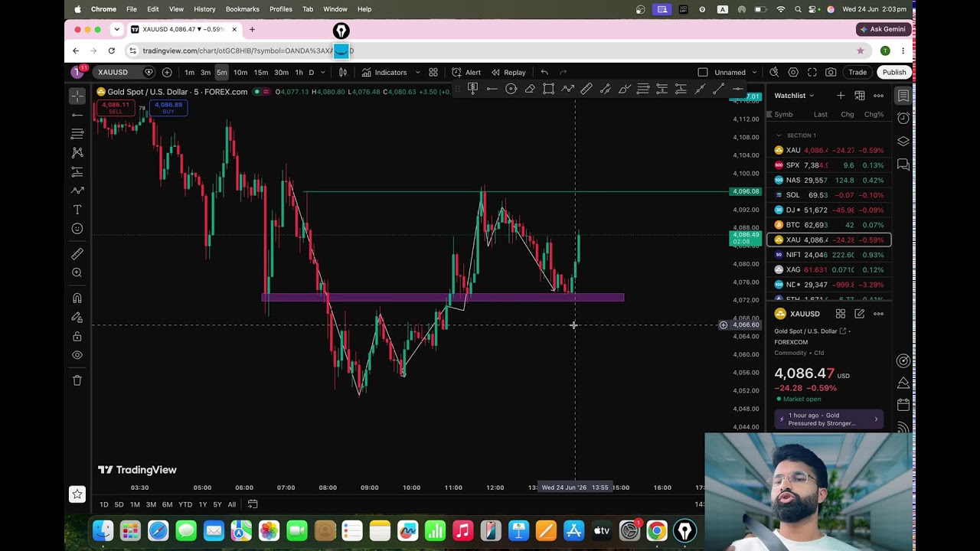
Task: Open Ask Gemini in Chrome
Action: pyautogui.click(x=883, y=29)
